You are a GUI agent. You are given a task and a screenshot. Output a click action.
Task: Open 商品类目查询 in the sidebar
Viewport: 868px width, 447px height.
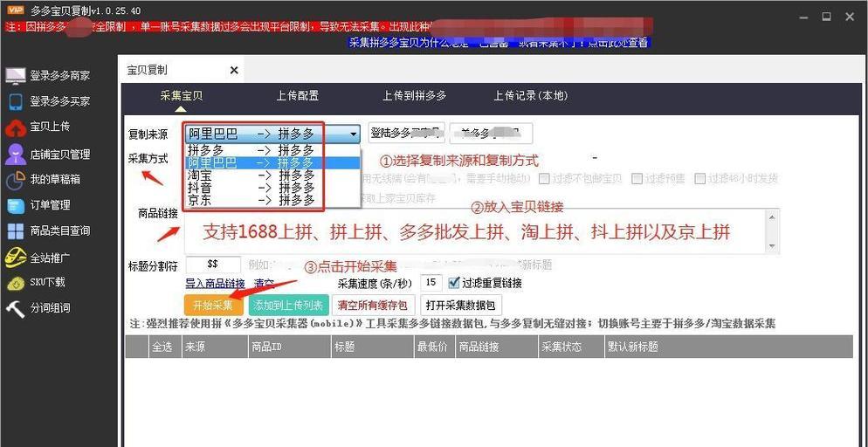(x=48, y=230)
